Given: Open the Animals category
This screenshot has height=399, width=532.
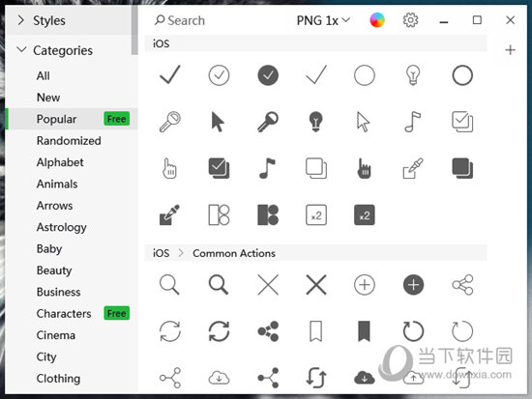Looking at the screenshot, I should click(x=57, y=184).
